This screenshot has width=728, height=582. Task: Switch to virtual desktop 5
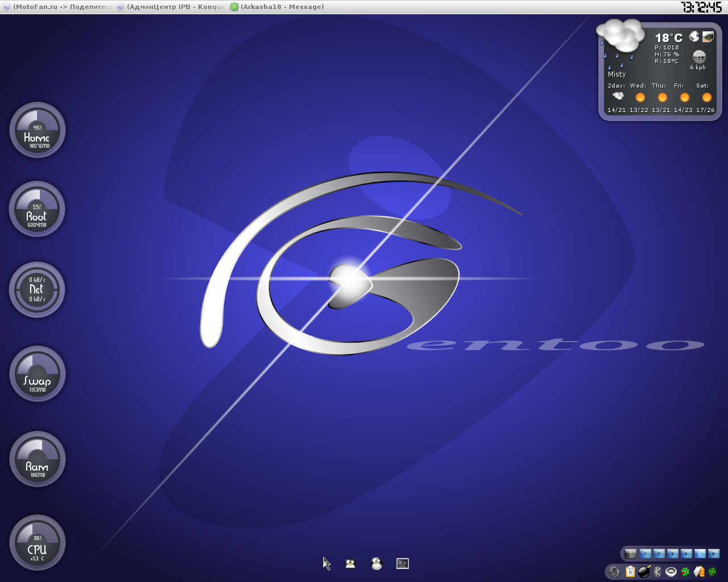click(x=700, y=554)
